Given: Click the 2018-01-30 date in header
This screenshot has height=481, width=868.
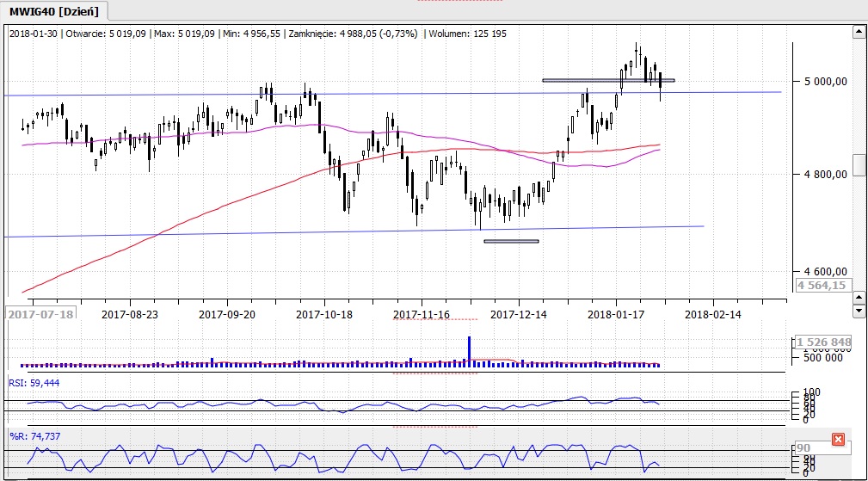Looking at the screenshot, I should tap(34, 34).
